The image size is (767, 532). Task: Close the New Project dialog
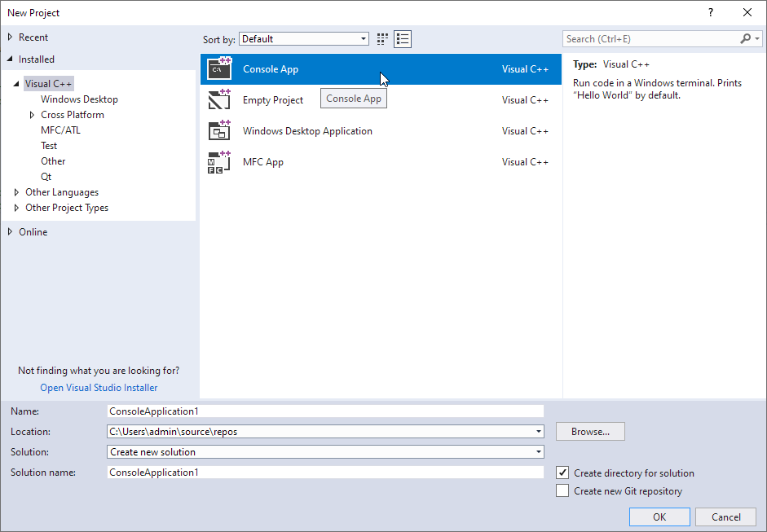(747, 13)
